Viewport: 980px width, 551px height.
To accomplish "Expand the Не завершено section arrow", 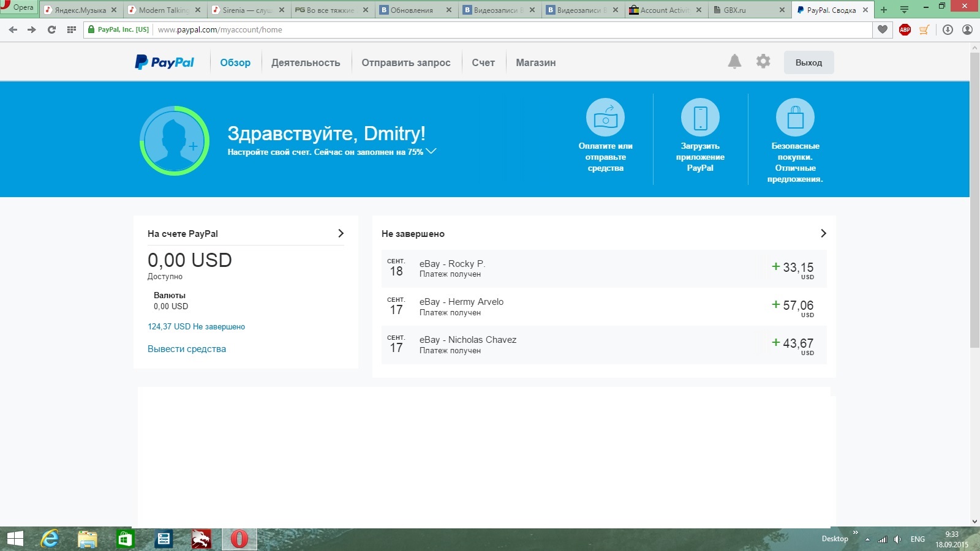I will tap(823, 233).
